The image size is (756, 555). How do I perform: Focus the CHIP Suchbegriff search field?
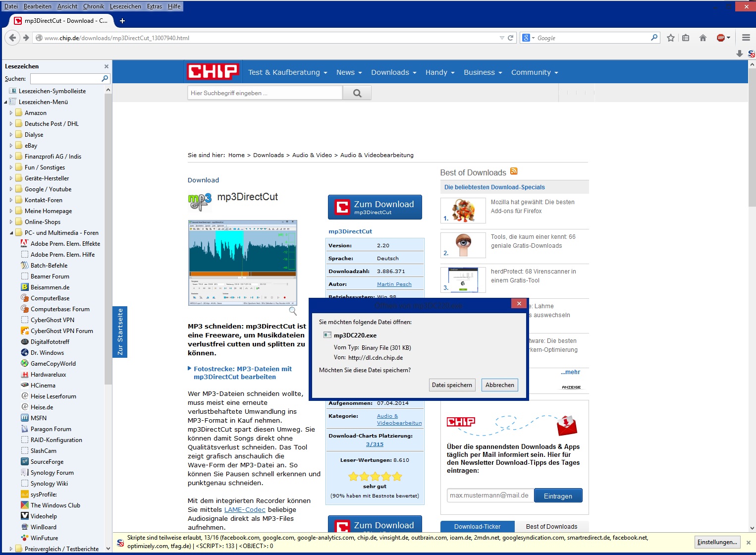point(265,93)
